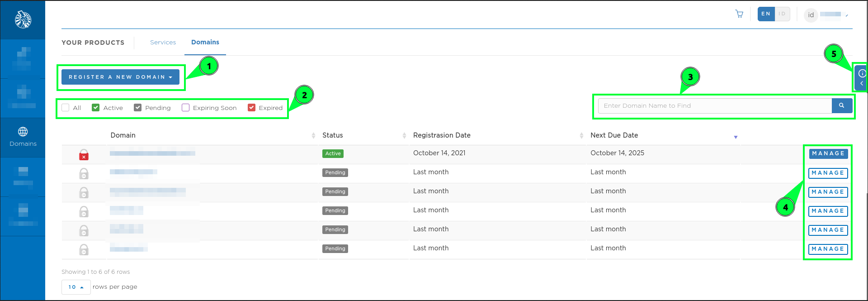Click the 'October 14, 2021' registration date
This screenshot has width=868, height=301.
439,153
